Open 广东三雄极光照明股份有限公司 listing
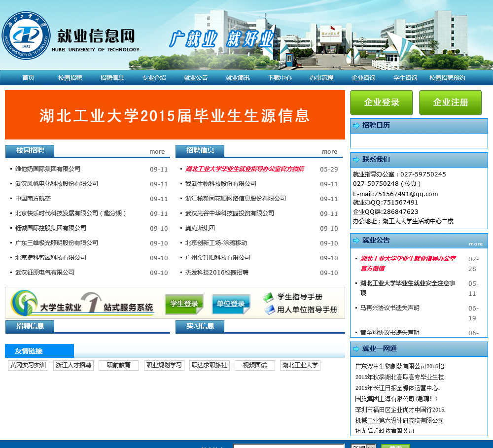The image size is (493, 448). pos(57,242)
